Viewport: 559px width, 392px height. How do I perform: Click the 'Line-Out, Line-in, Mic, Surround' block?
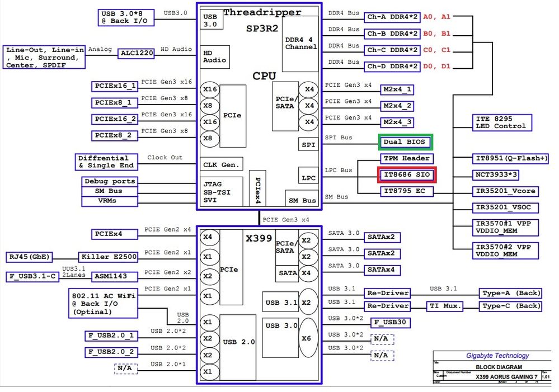click(44, 57)
